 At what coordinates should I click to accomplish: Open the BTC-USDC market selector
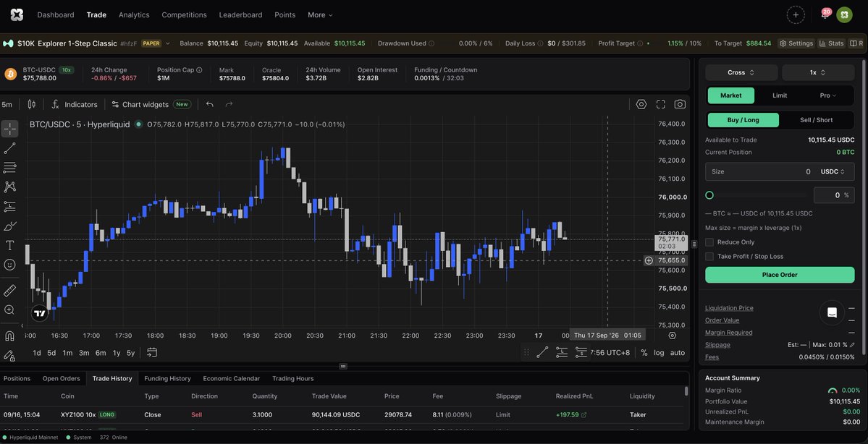[x=39, y=74]
